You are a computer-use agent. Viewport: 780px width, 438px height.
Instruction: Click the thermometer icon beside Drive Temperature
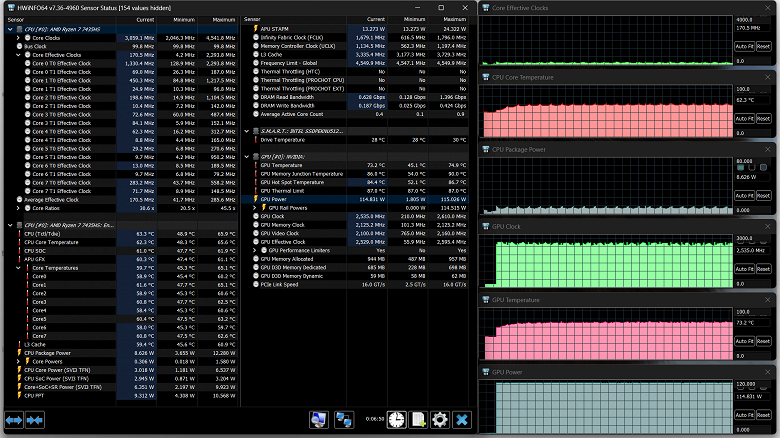[256, 140]
